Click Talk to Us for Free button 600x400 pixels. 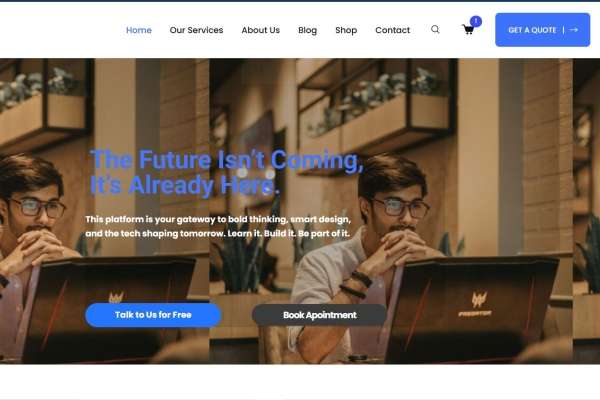[153, 315]
